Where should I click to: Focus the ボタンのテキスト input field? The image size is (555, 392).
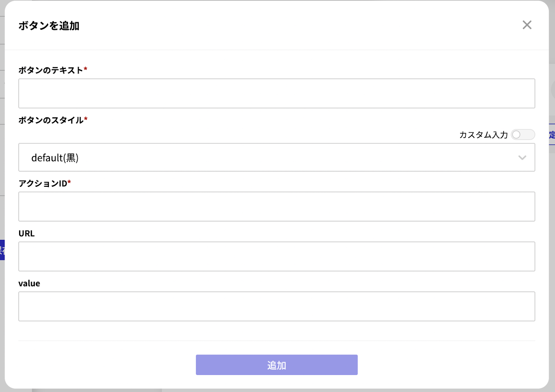pos(277,93)
